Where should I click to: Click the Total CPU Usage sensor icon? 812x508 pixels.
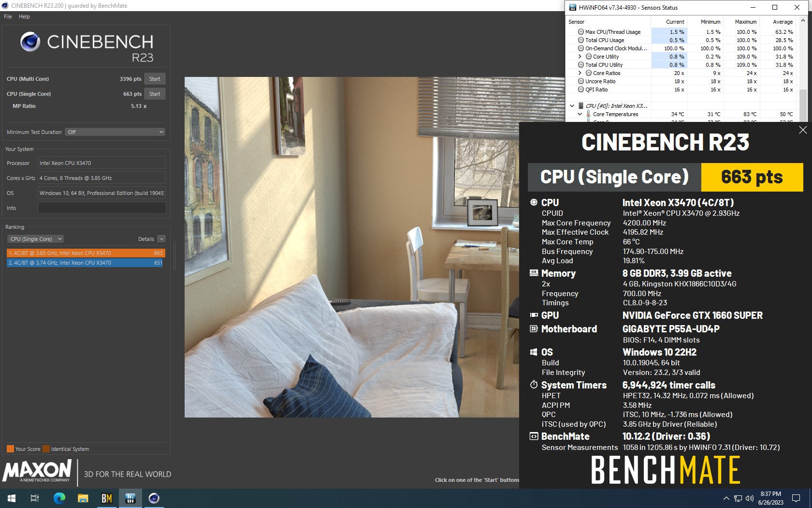point(581,40)
